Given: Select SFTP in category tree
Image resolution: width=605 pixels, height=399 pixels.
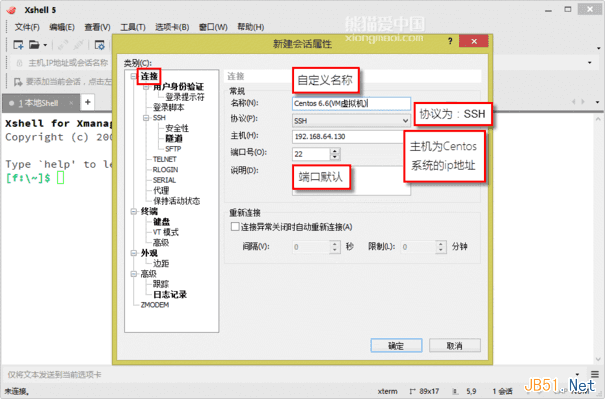Looking at the screenshot, I should pos(173,149).
